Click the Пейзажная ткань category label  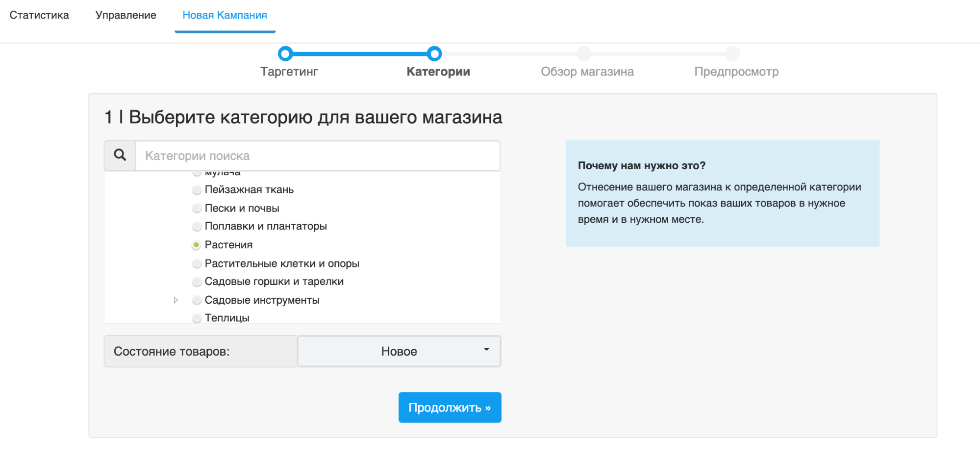[249, 190]
